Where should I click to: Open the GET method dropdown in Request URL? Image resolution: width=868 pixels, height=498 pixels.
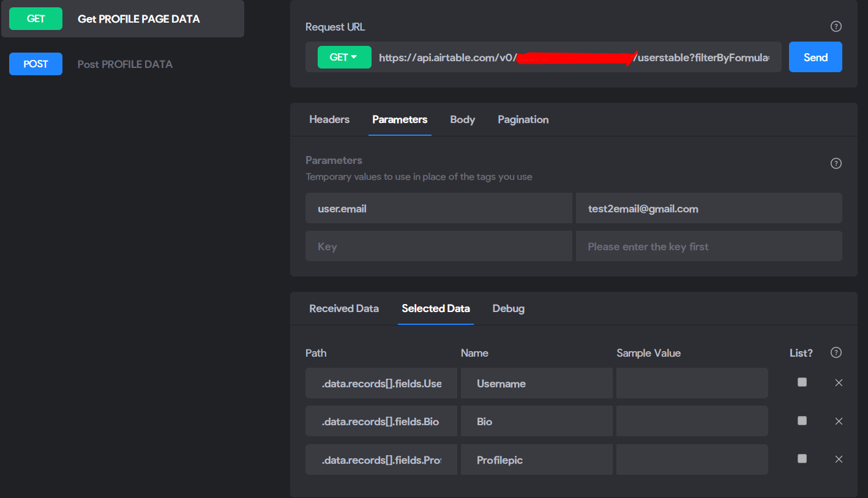[344, 57]
